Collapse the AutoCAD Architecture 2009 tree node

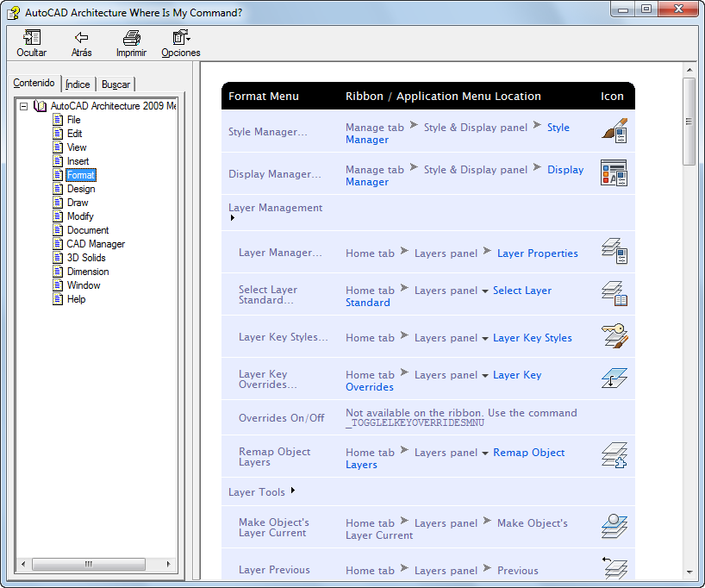pyautogui.click(x=24, y=106)
